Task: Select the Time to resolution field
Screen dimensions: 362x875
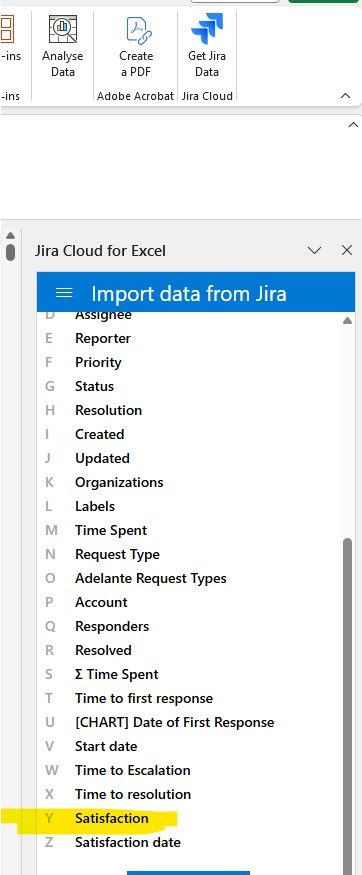Action: coord(190,794)
